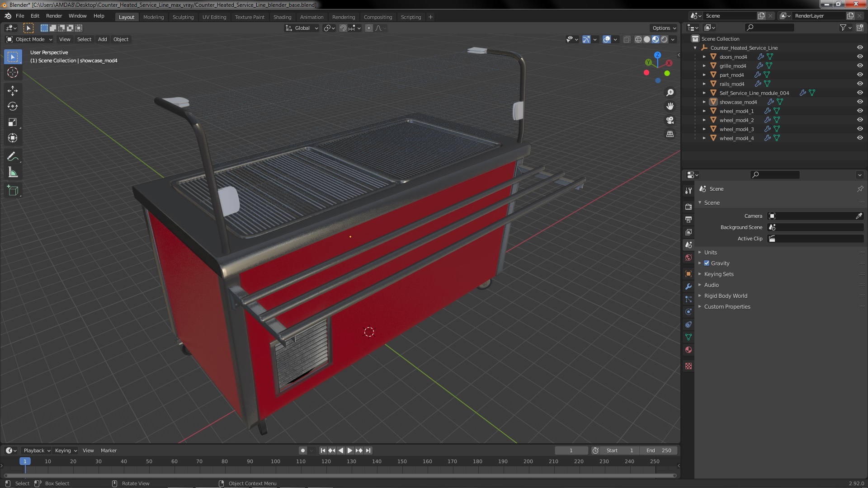This screenshot has height=488, width=868.
Task: Open the Global orientation dropdown
Action: pyautogui.click(x=302, y=28)
